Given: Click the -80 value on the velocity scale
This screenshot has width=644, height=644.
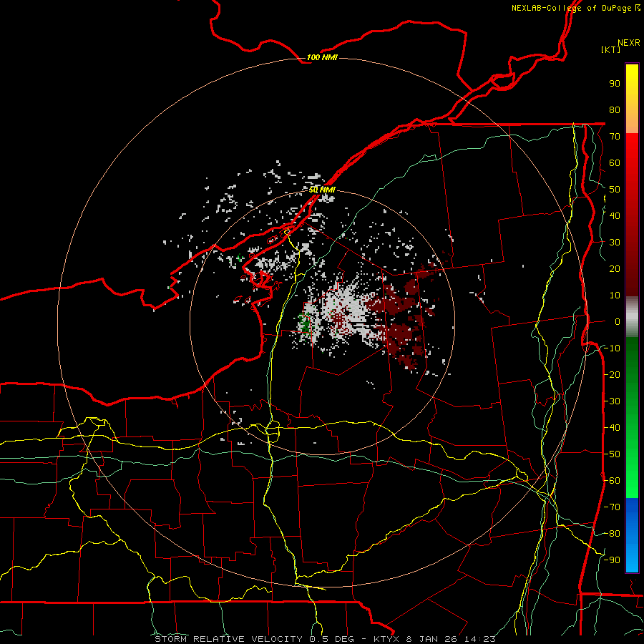Looking at the screenshot, I should click(x=612, y=534).
